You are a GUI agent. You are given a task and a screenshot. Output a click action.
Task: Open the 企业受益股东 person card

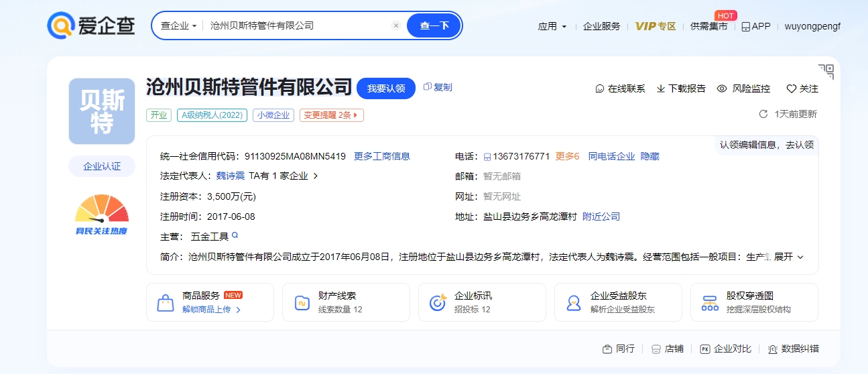(x=618, y=302)
